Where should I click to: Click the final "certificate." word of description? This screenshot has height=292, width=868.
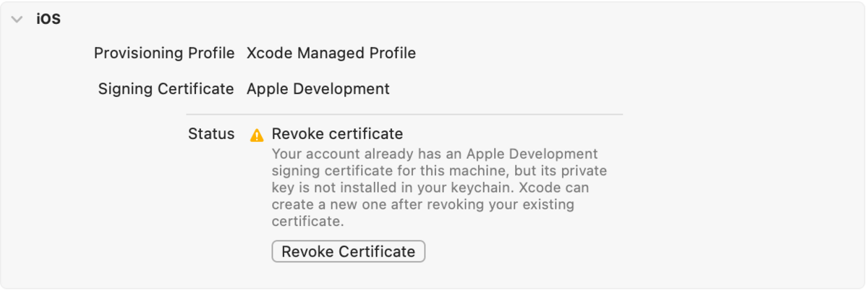[308, 222]
